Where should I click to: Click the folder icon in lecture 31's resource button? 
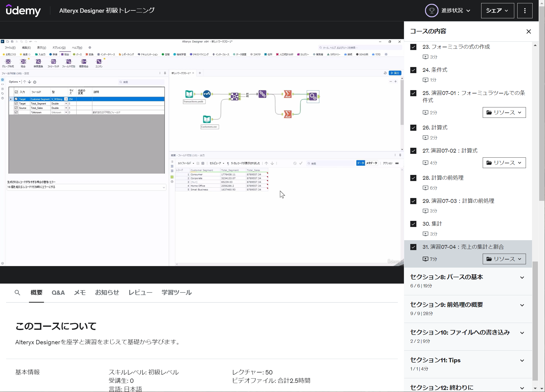click(489, 259)
